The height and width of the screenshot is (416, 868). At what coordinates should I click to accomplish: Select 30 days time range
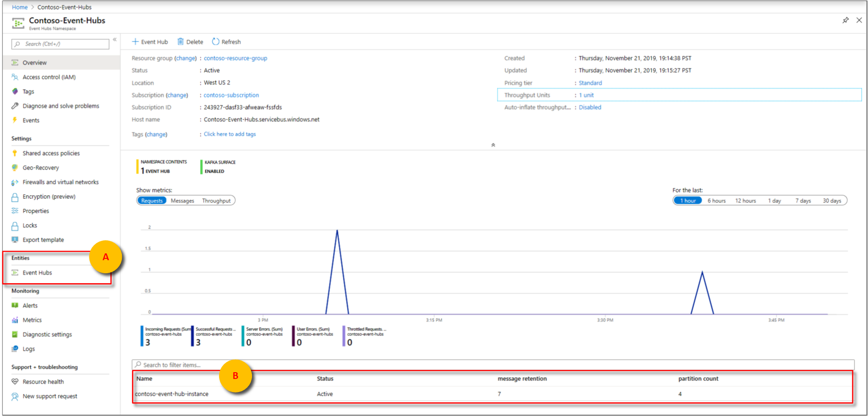[831, 201]
